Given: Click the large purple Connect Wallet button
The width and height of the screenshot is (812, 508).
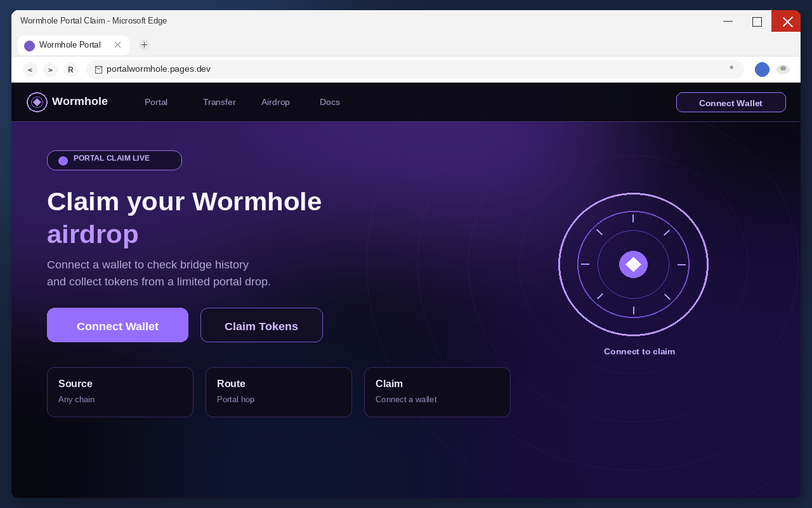Looking at the screenshot, I should click(x=117, y=325).
